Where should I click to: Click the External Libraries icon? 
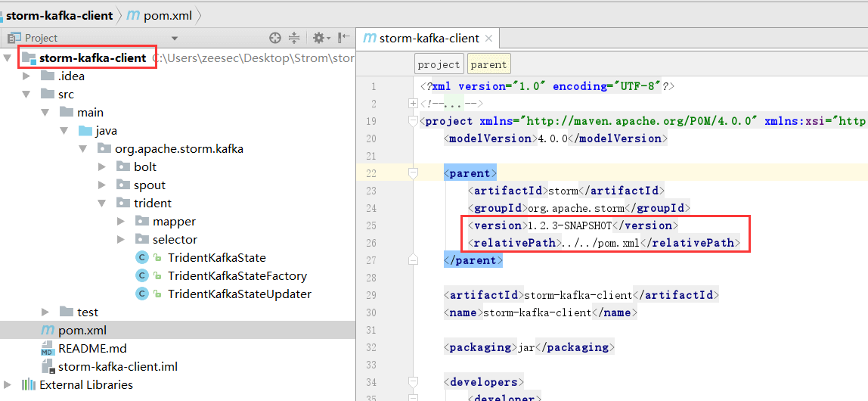click(x=29, y=384)
